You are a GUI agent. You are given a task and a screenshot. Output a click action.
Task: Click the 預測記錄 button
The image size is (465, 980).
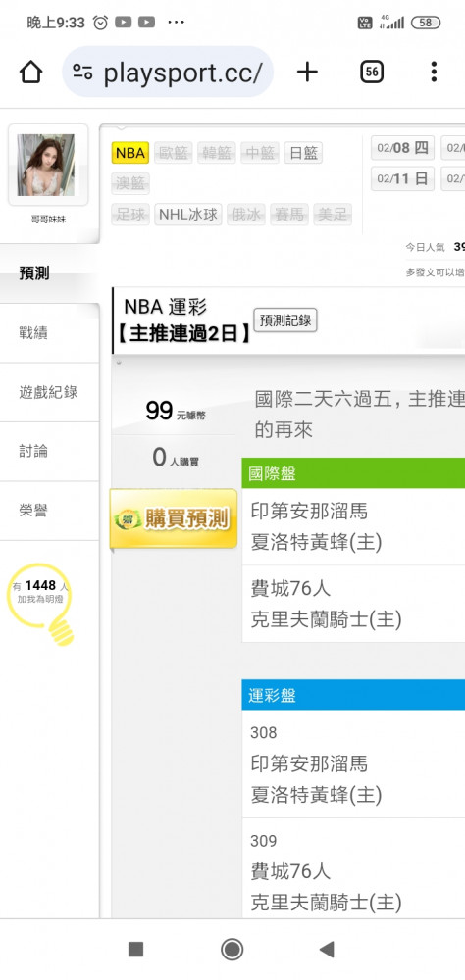click(285, 320)
